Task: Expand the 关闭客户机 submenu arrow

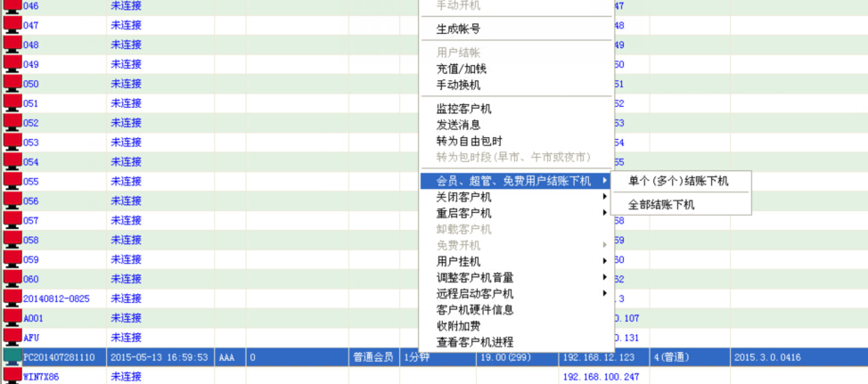Action: point(605,197)
